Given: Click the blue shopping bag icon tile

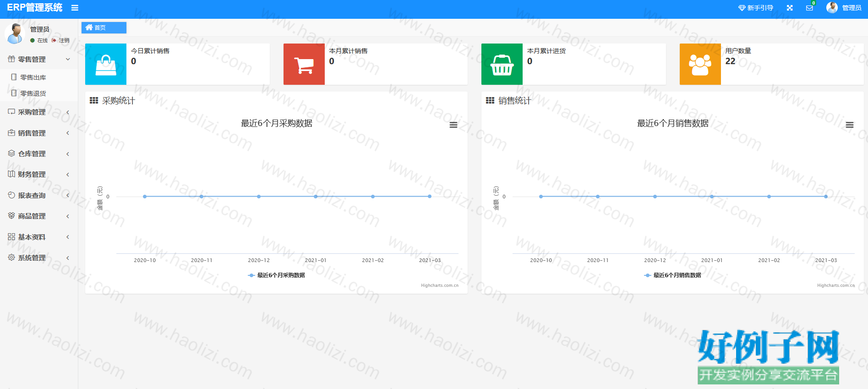Looking at the screenshot, I should (106, 64).
